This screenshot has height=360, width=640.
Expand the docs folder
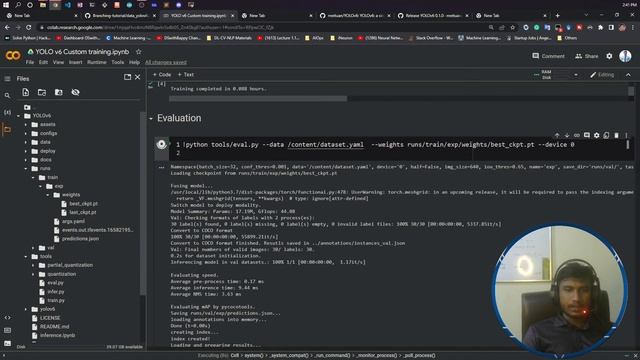coord(26,160)
